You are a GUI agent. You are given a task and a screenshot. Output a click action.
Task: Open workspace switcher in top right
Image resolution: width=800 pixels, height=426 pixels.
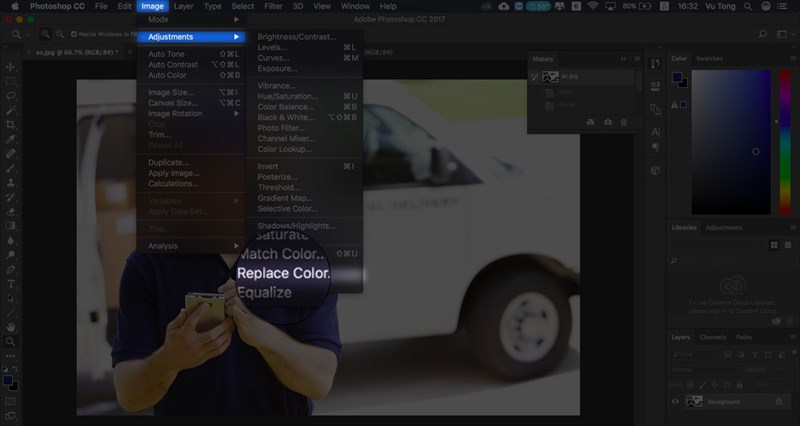[781, 34]
